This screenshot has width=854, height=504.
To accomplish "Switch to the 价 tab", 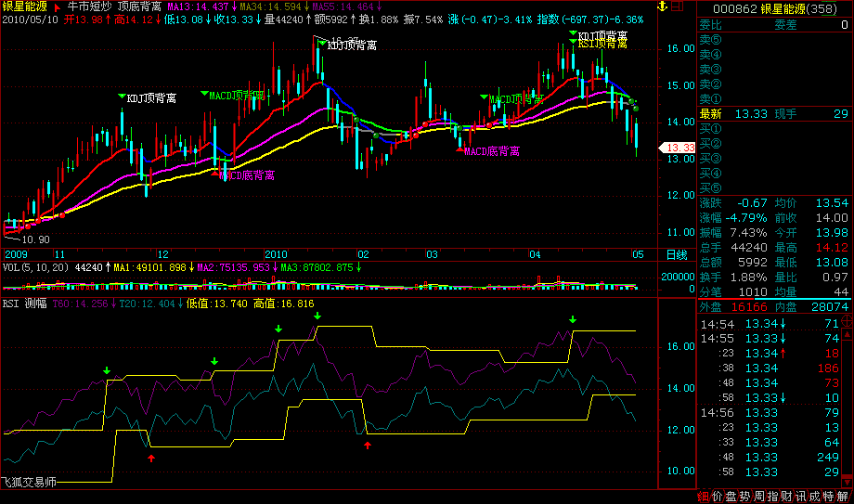I will [718, 497].
